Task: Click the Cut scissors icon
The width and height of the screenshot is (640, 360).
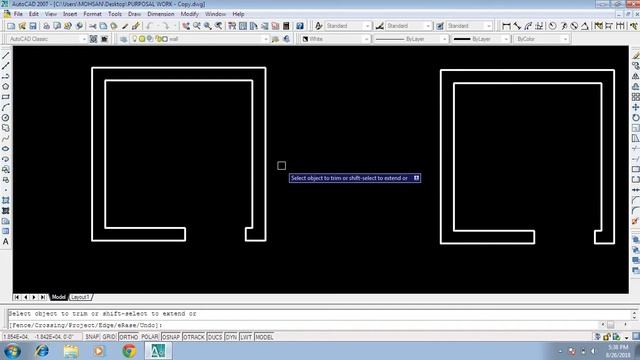Action: 93,26
